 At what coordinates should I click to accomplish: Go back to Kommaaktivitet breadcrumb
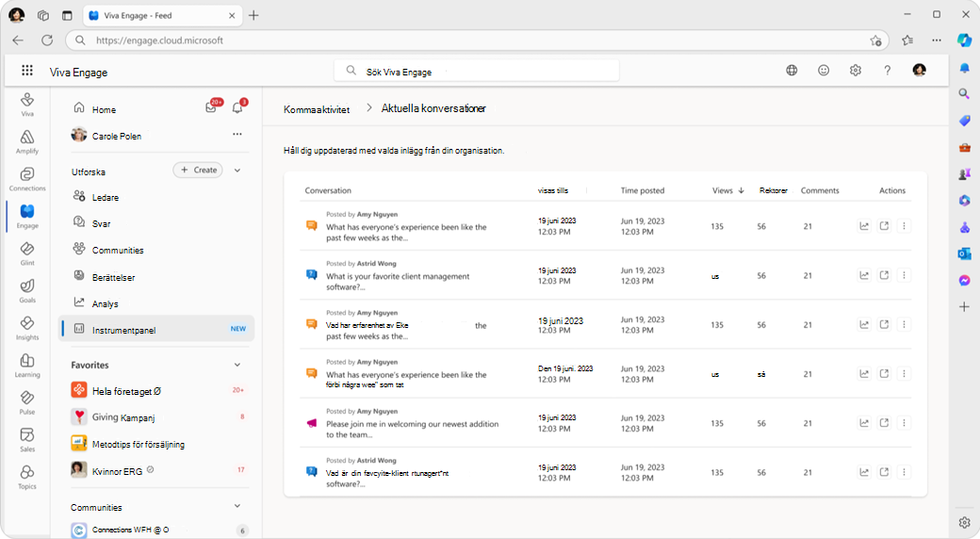point(317,109)
